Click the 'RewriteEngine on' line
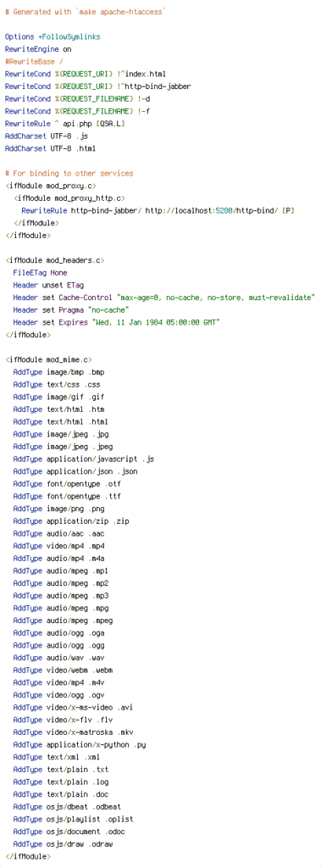Viewport: 321px width, 868px height. click(37, 48)
